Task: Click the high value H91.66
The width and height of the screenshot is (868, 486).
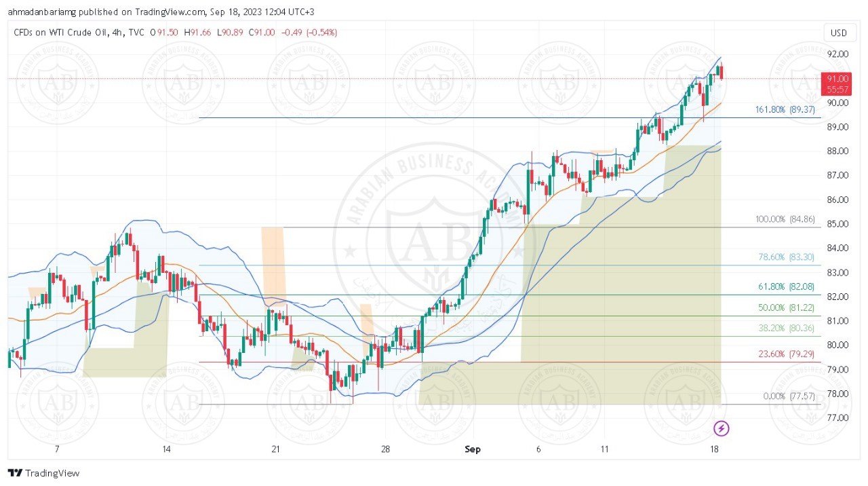Action: [x=199, y=33]
